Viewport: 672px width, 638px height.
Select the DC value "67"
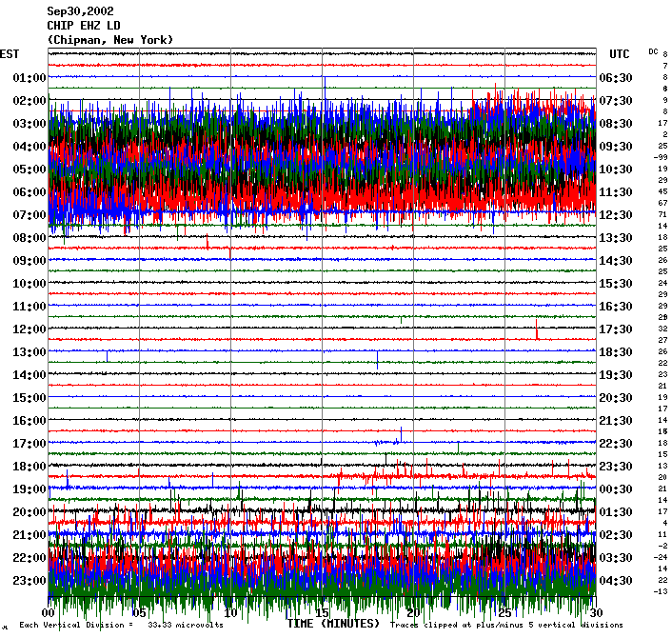pos(663,203)
